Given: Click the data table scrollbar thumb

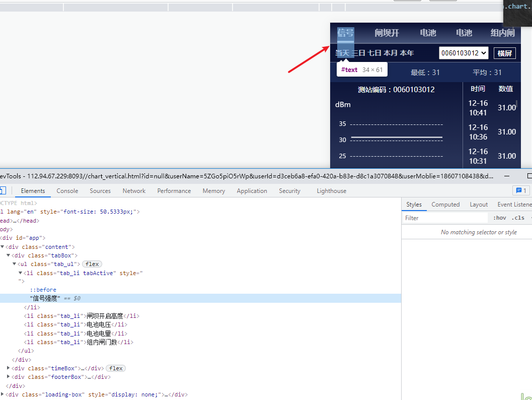Looking at the screenshot, I should (x=517, y=105).
